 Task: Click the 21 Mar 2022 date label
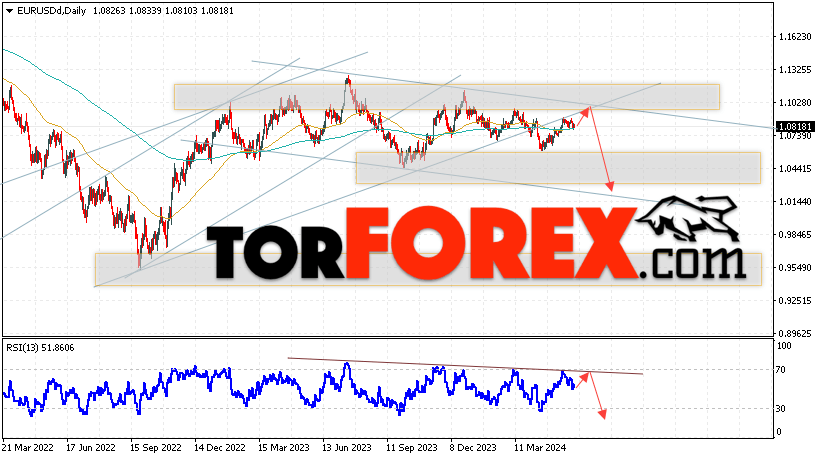[28, 448]
